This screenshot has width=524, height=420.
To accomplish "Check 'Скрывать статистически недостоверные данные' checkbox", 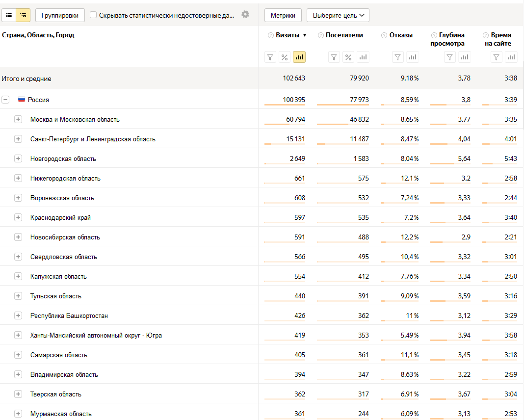I will 93,15.
